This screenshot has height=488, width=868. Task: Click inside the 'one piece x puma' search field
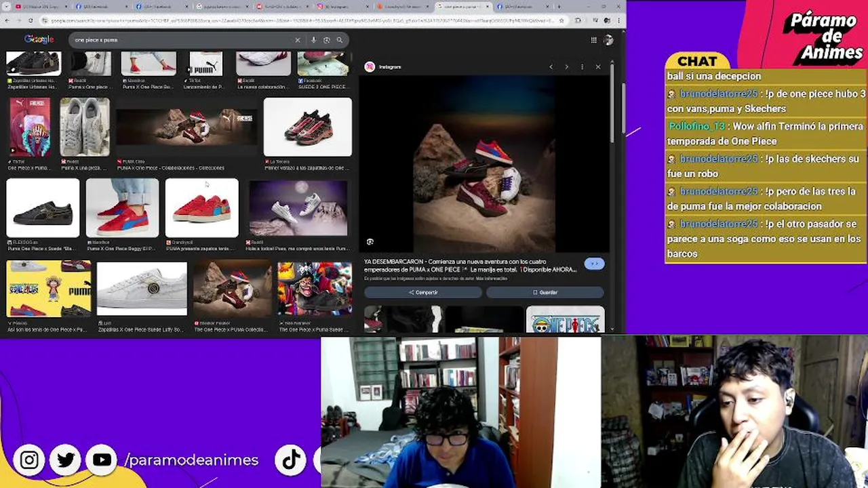pos(183,40)
